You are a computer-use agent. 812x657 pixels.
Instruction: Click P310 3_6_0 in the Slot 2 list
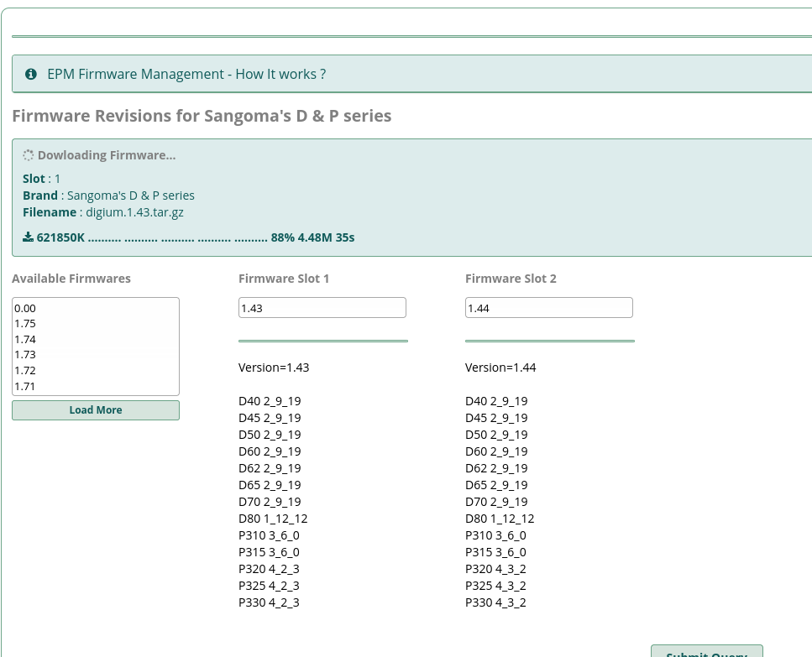(495, 535)
